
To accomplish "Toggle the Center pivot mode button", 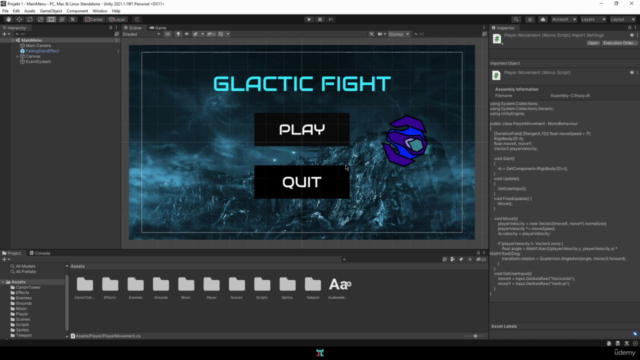I will 94,19.
